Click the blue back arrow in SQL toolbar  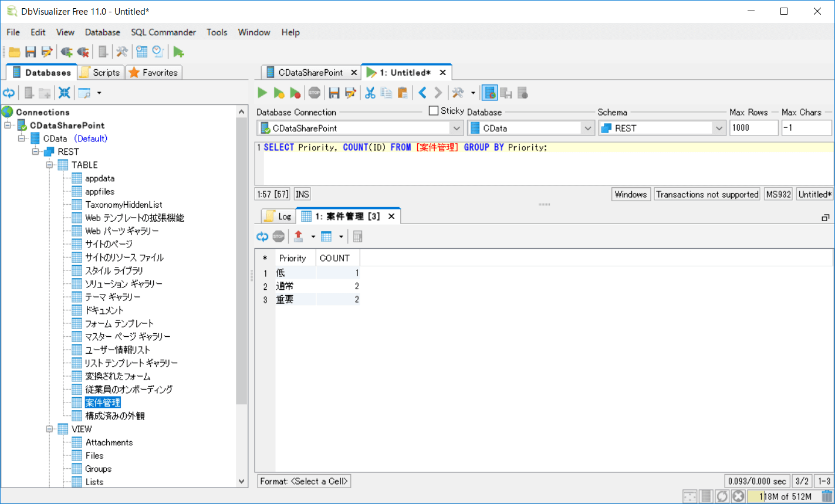[x=422, y=93]
